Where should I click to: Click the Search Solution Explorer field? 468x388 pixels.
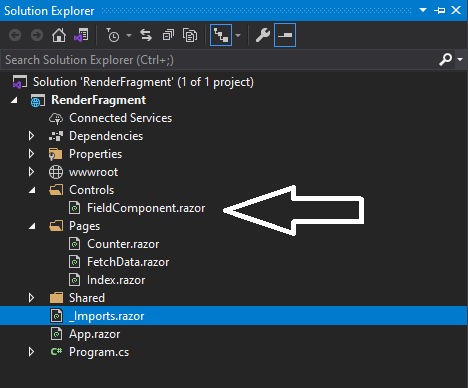(x=218, y=60)
